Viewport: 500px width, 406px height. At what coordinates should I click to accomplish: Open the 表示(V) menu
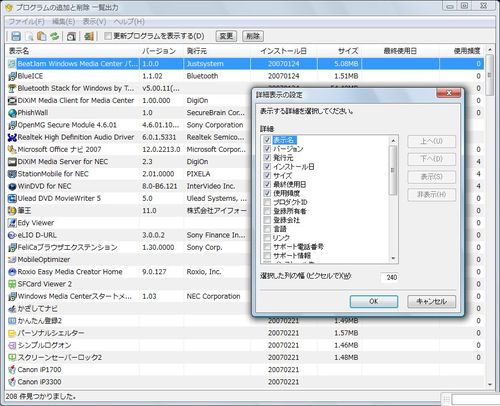[x=94, y=22]
